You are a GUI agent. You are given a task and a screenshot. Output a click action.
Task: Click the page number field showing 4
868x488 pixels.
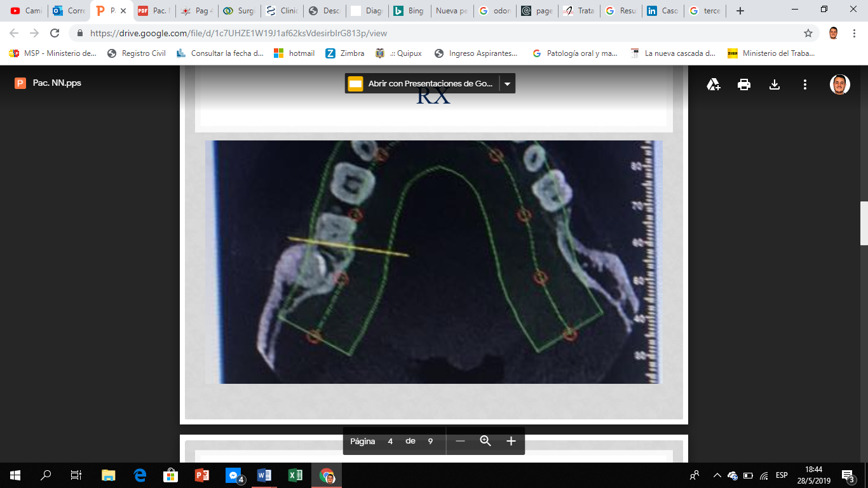click(390, 441)
